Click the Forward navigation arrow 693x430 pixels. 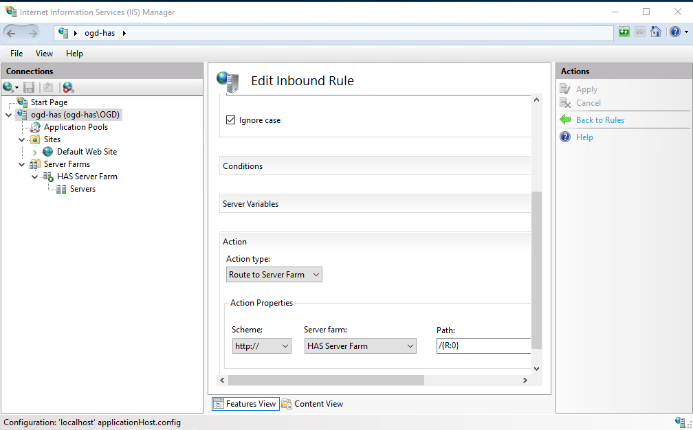(x=33, y=33)
